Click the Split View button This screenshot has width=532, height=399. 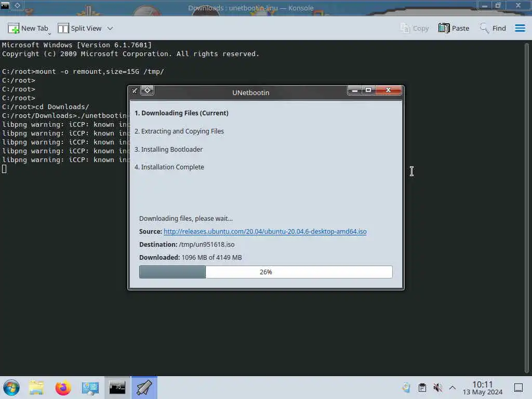tap(79, 29)
